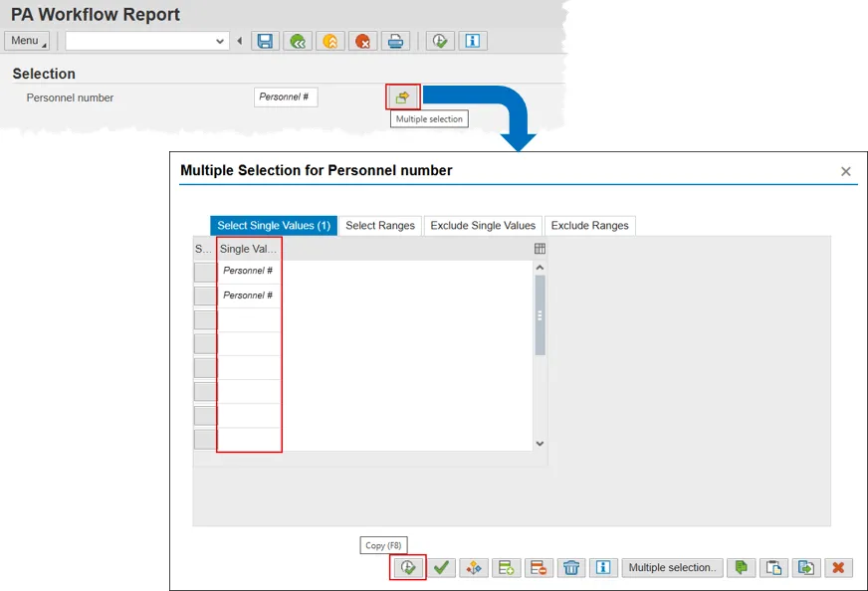The height and width of the screenshot is (591, 868).
Task: Switch to the Exclude Ranges tab
Action: (590, 225)
